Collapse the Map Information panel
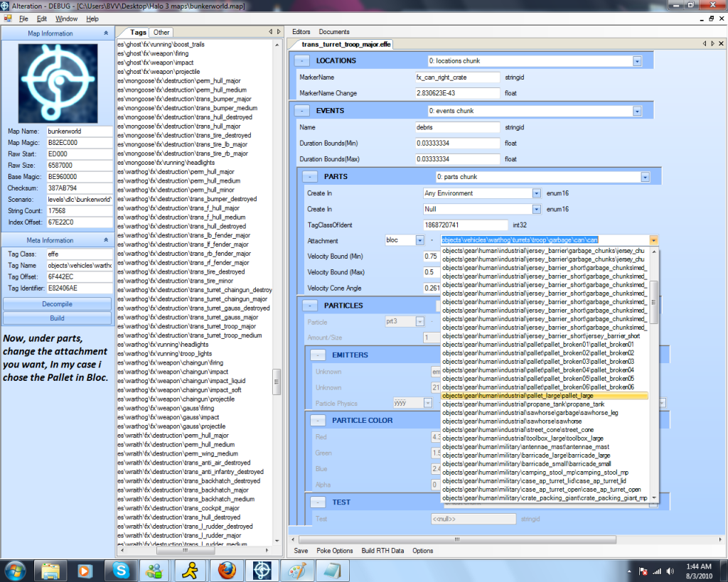 (x=106, y=33)
